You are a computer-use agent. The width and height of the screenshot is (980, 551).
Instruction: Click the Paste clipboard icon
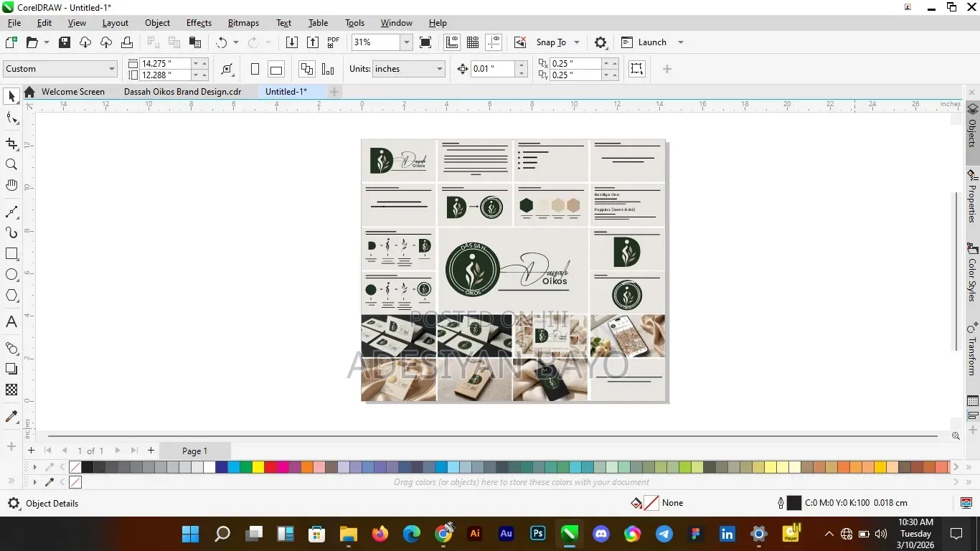194,42
